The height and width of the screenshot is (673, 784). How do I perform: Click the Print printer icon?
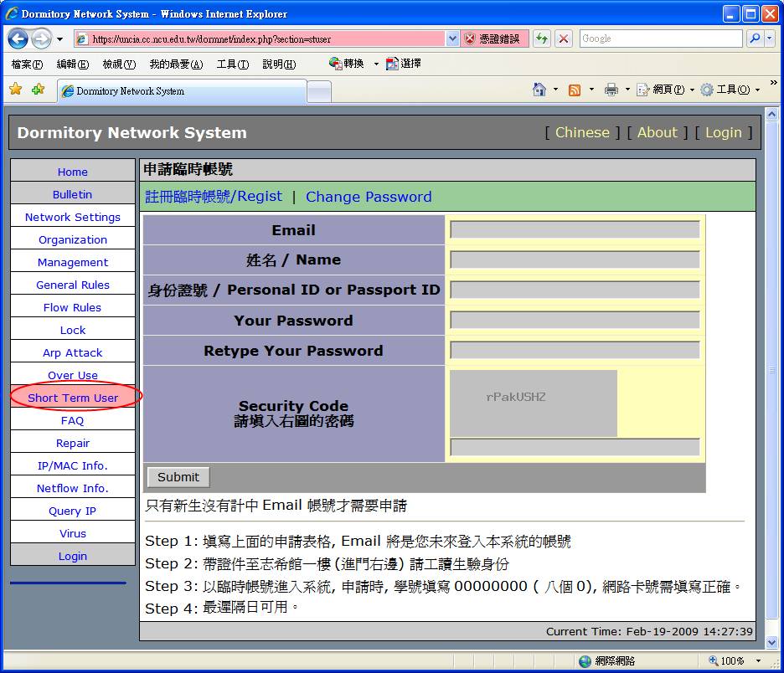611,90
